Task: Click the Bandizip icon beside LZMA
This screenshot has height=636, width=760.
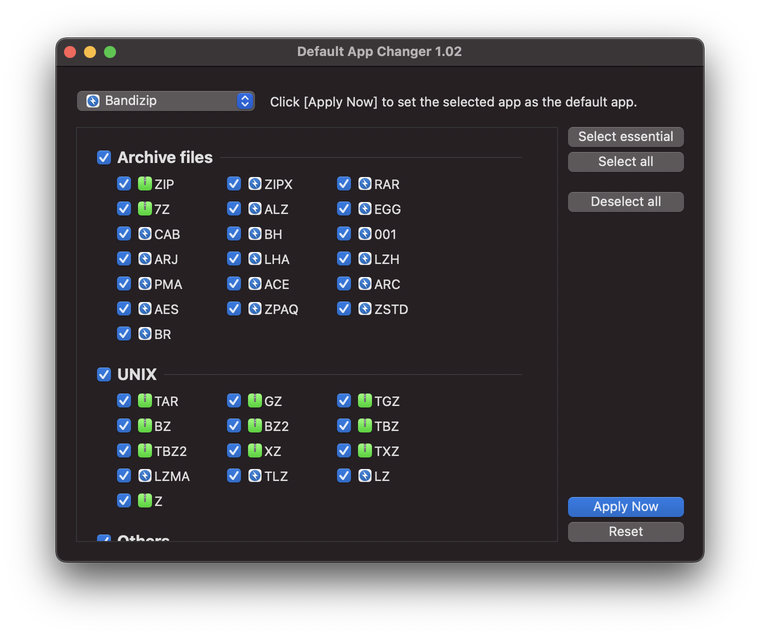Action: tap(144, 476)
